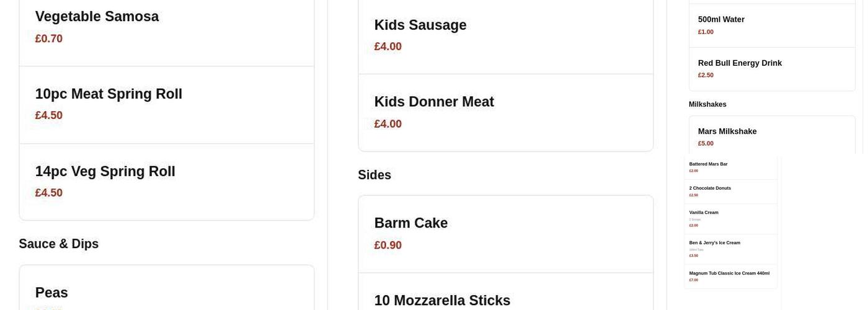Screen dimensions: 868x310
Task: Choose the 14pc Veg Spring Roll
Action: (166, 182)
